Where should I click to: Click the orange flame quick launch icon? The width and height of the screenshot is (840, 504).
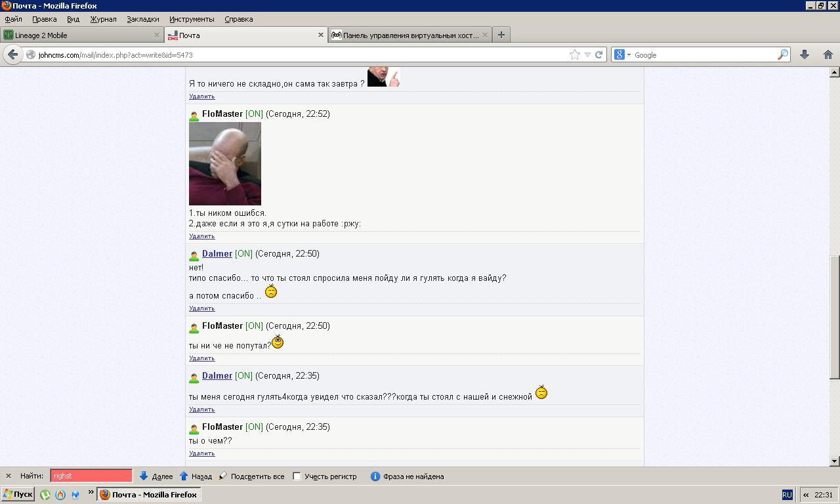pos(60,495)
